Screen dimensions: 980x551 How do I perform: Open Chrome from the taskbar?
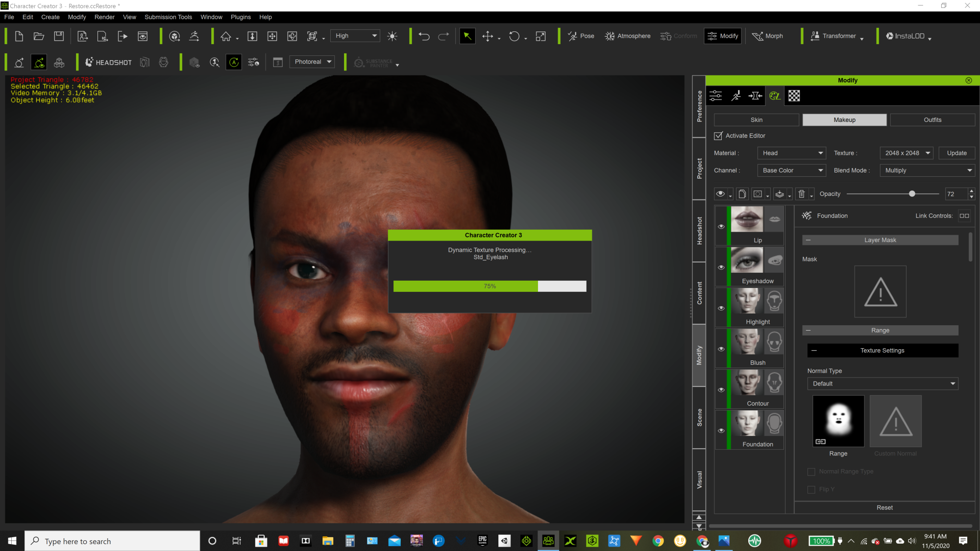tap(658, 541)
